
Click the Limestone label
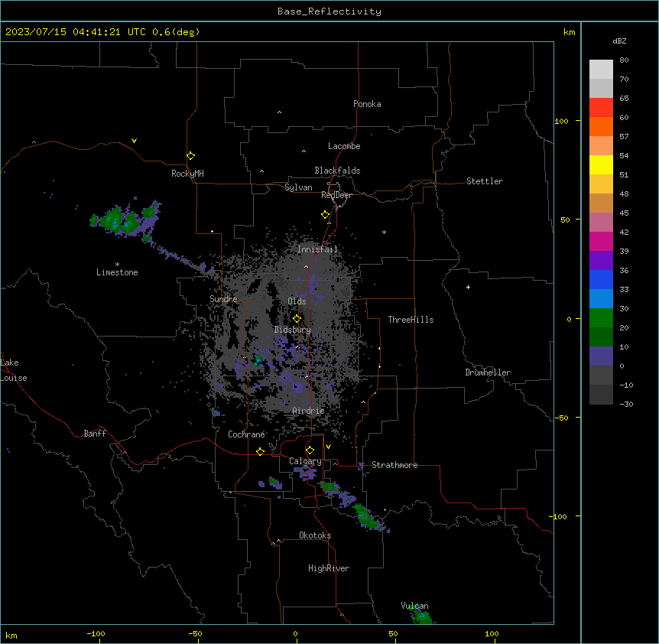click(x=117, y=272)
